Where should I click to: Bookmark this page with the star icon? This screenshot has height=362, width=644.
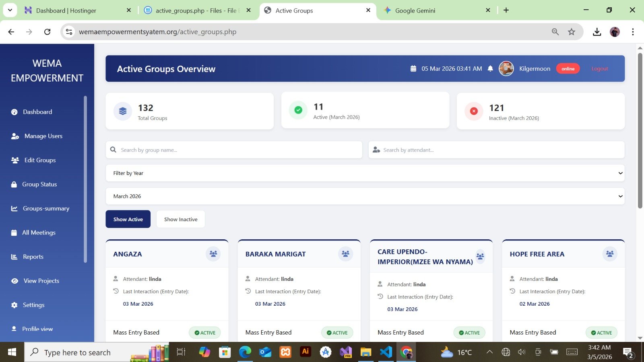point(571,32)
